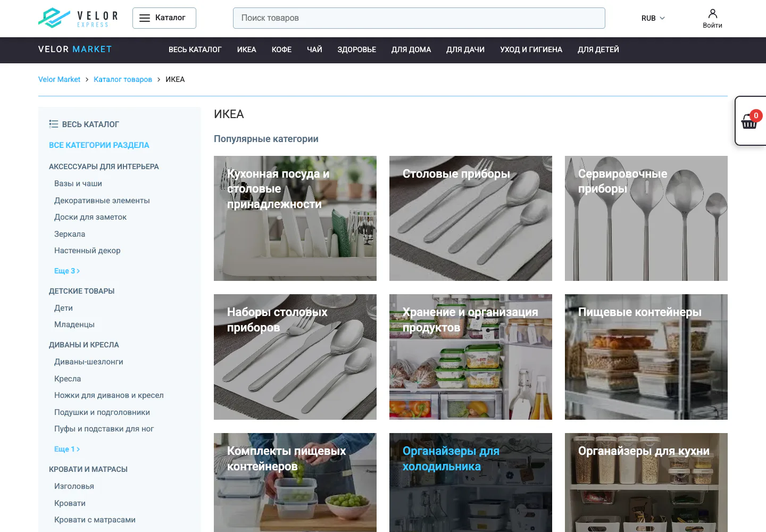Viewport: 766px width, 532px height.
Task: Open АКСЕССУАРЫ ДЛЯ ИНТЕРЬЕРА section
Action: 104,167
